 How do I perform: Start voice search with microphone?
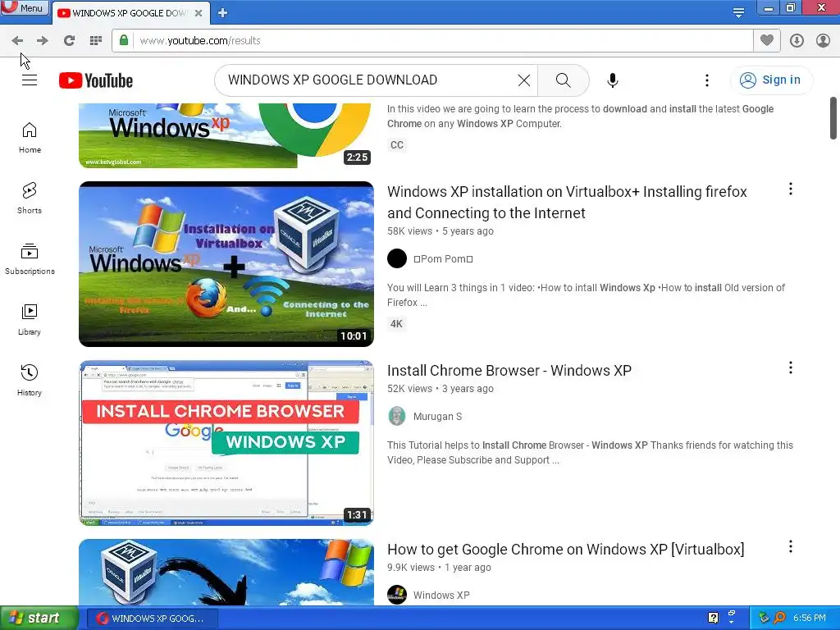click(612, 80)
